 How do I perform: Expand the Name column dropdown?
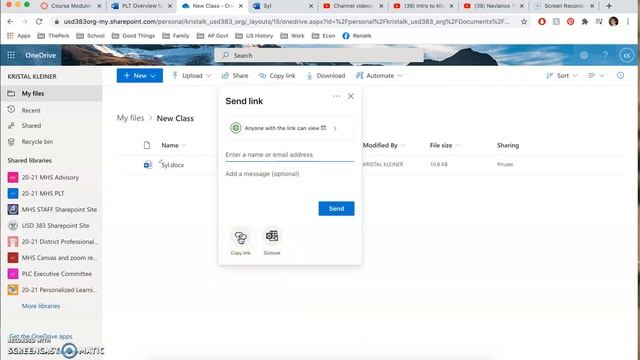184,145
